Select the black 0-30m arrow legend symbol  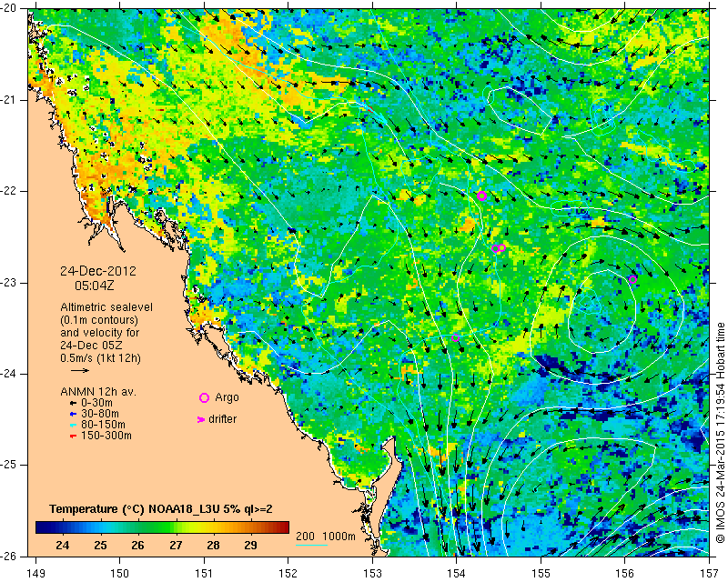tap(73, 404)
